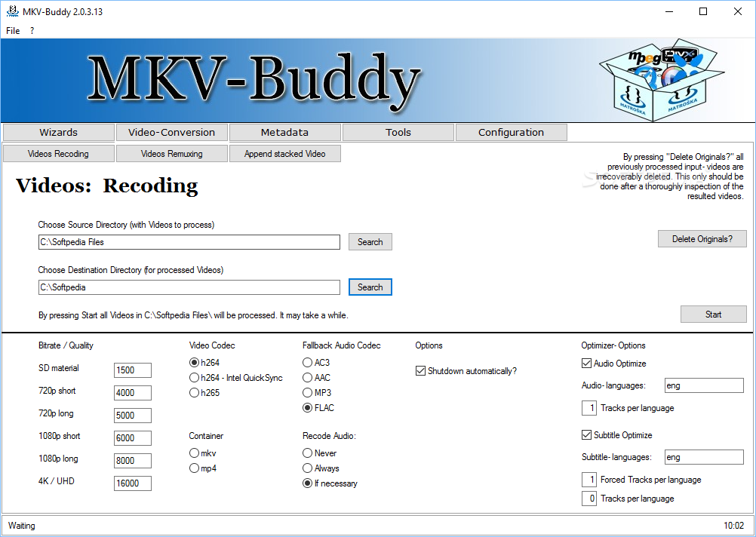Select the Videos Remuxing sub-tab
Screen dimensions: 756x537
coord(171,154)
